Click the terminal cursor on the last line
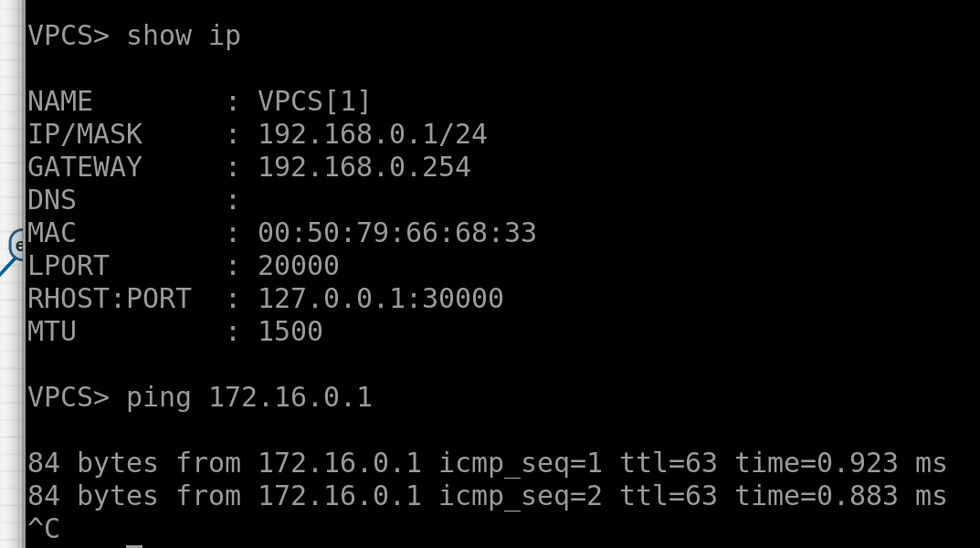The width and height of the screenshot is (980, 548). click(x=134, y=545)
